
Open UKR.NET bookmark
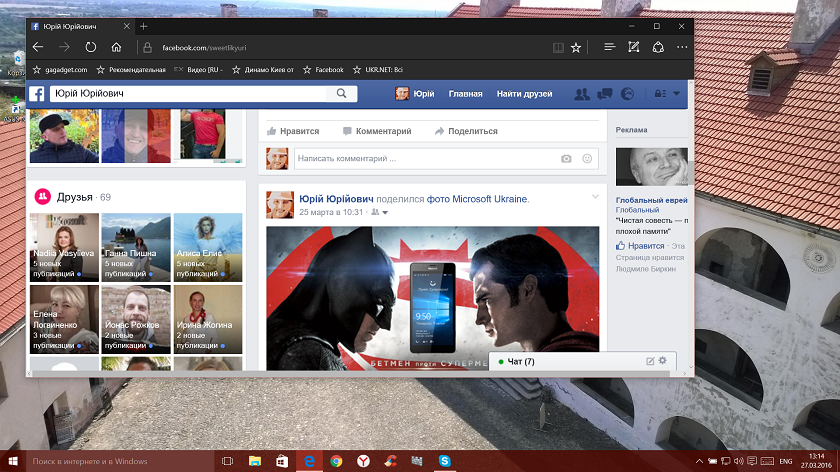pos(378,70)
